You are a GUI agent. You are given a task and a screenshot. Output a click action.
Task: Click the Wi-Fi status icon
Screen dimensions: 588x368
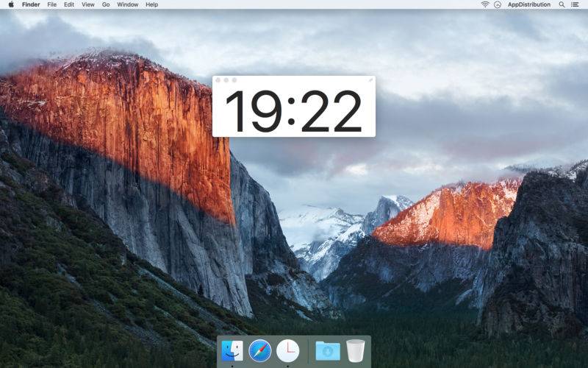coord(485,4)
